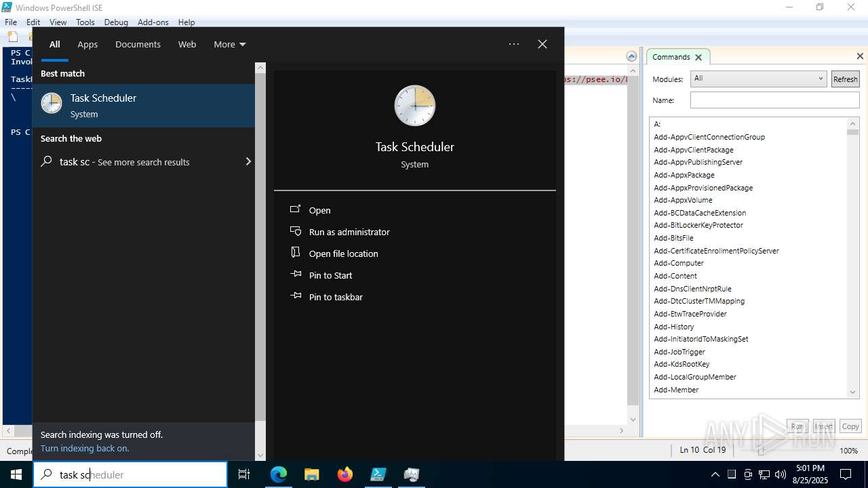The width and height of the screenshot is (868, 488).
Task: Click the web search magnifier icon
Action: (x=47, y=161)
